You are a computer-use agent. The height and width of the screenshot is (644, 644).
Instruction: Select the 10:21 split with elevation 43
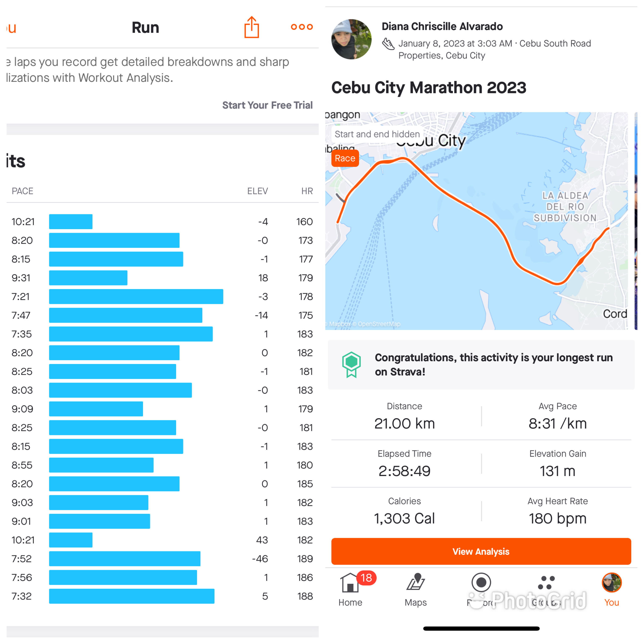[71, 540]
